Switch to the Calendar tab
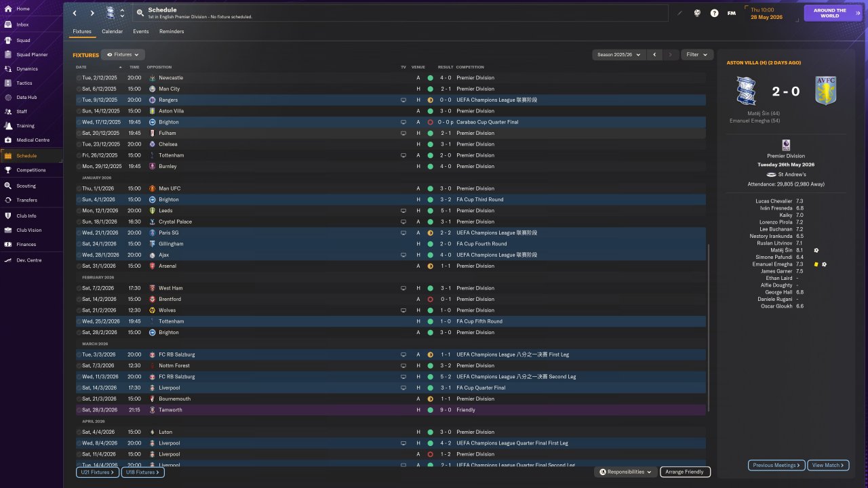 113,31
